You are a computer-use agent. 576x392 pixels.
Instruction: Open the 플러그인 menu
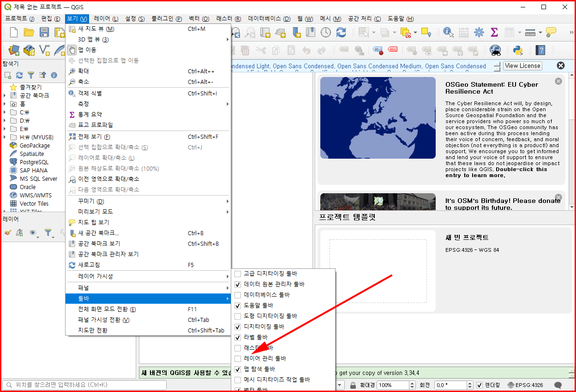coord(166,18)
